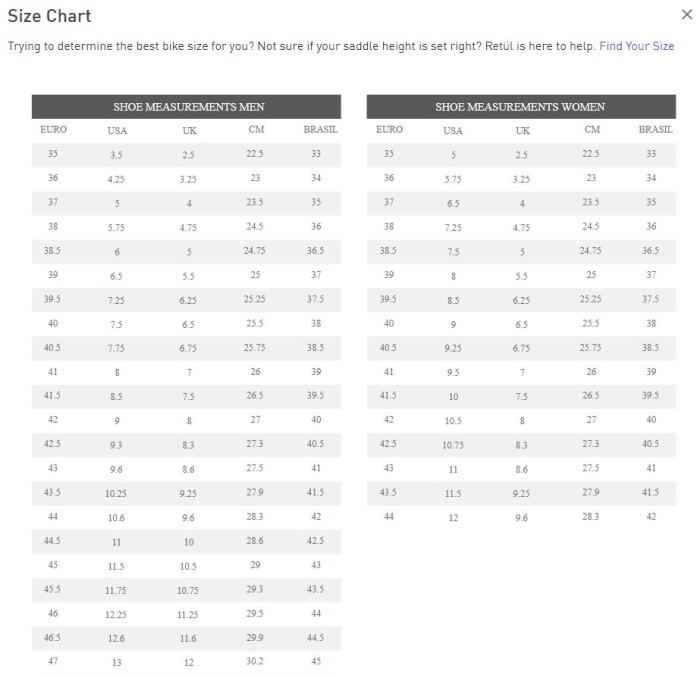
Task: Select the EURO column label in men's table
Action: 53,130
